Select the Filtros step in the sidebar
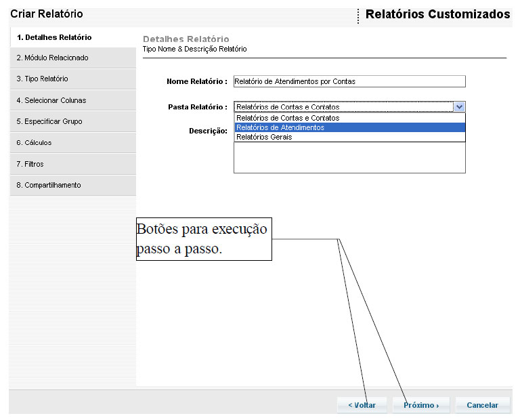Image resolution: width=520 pixels, height=420 pixels. [x=30, y=164]
